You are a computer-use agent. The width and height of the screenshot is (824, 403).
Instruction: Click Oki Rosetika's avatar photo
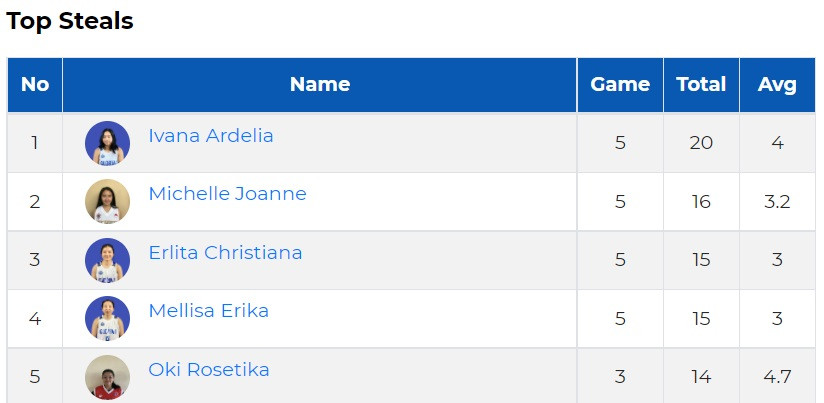tap(107, 377)
